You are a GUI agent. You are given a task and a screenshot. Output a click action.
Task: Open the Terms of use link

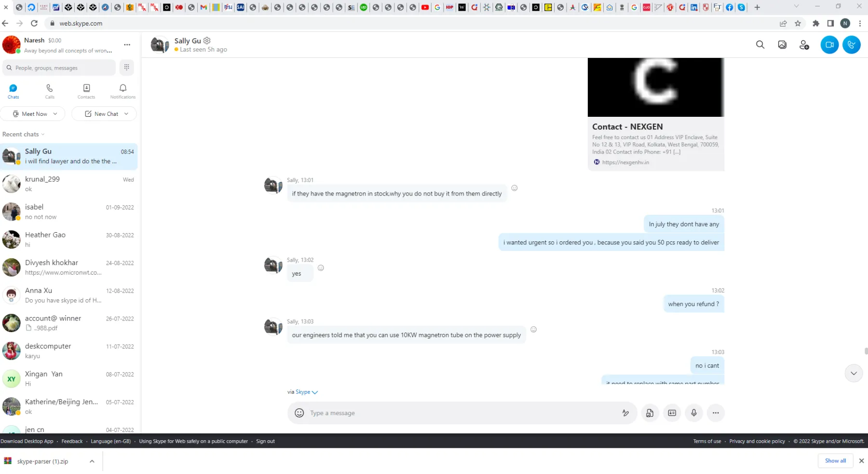coord(707,441)
